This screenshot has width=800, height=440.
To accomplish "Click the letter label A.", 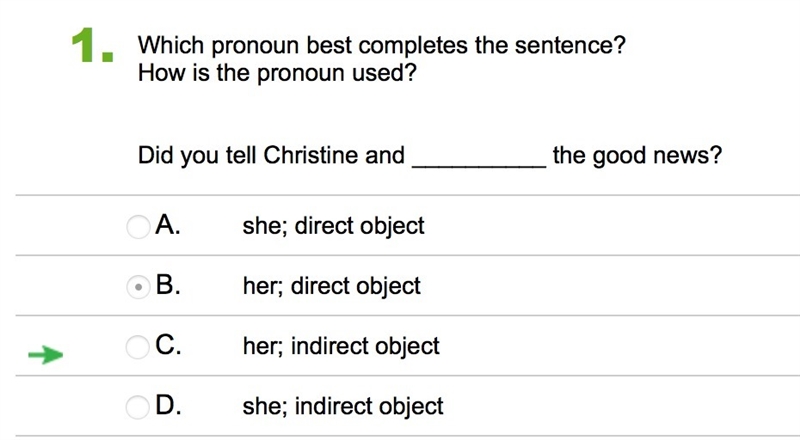I will pos(168,225).
